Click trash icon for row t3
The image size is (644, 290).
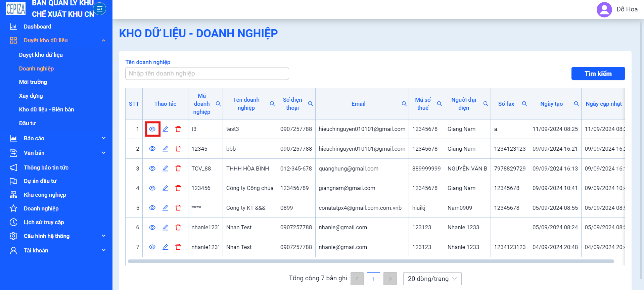click(178, 129)
